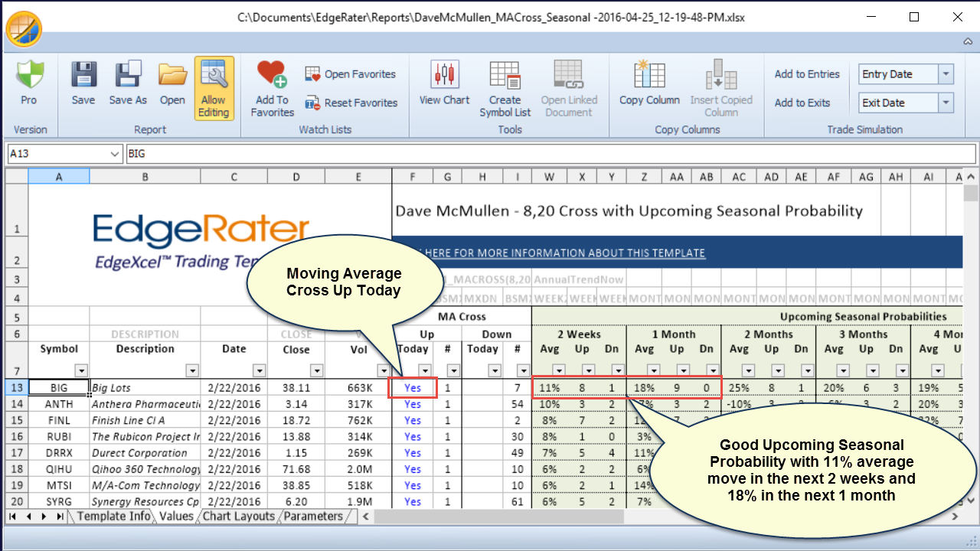Jump to last sheet using tab navigation arrow
The image size is (980, 551).
tap(61, 517)
